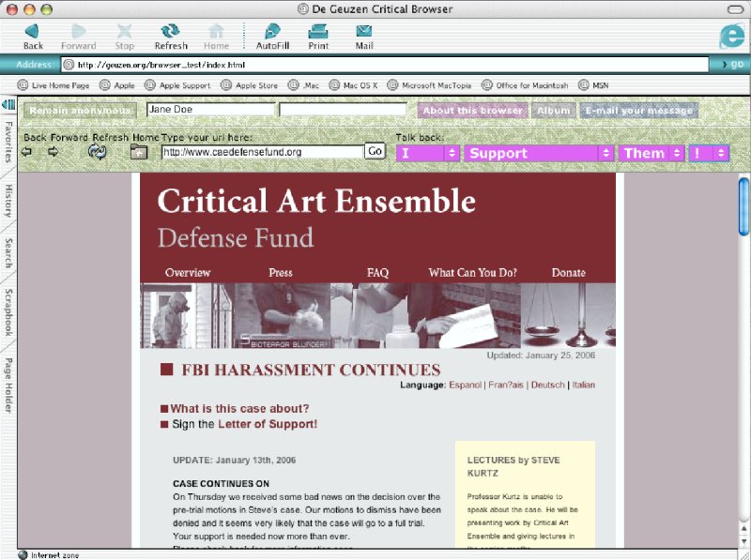751x560 pixels.
Task: Click the Home toolbar icon
Action: point(216,32)
